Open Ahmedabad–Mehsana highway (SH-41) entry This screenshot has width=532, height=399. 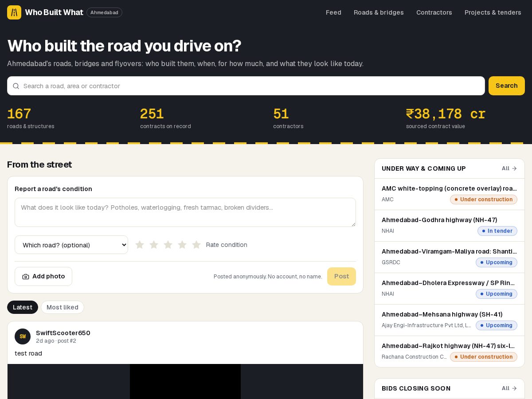point(450,320)
